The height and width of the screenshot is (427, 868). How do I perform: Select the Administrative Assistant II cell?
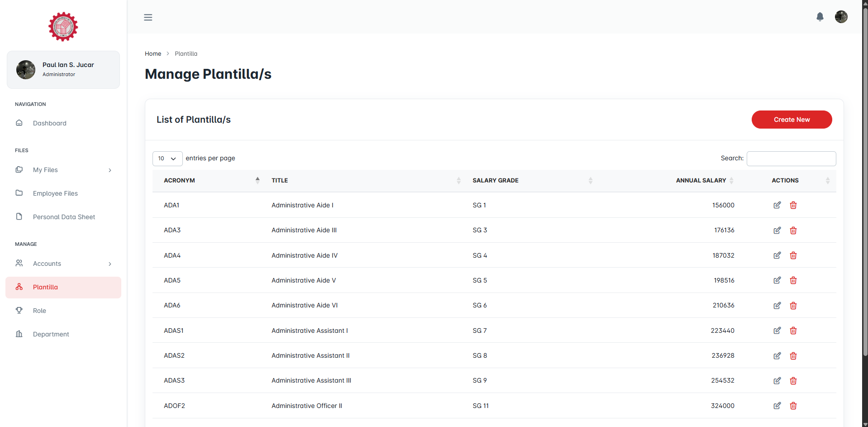pyautogui.click(x=310, y=355)
